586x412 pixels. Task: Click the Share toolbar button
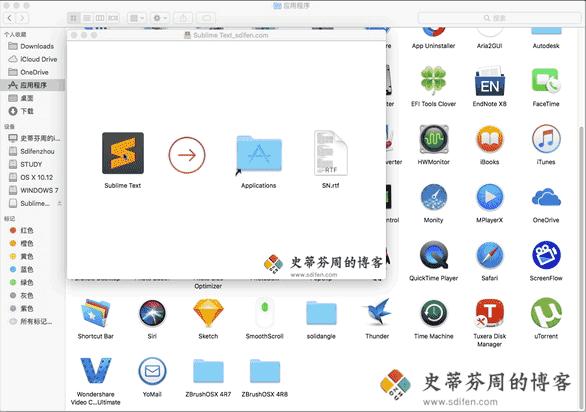[x=183, y=18]
